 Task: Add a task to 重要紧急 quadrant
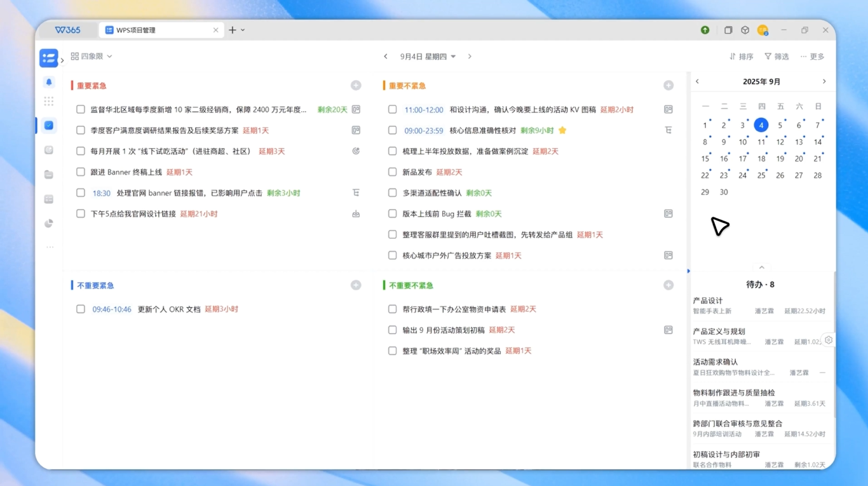point(356,86)
